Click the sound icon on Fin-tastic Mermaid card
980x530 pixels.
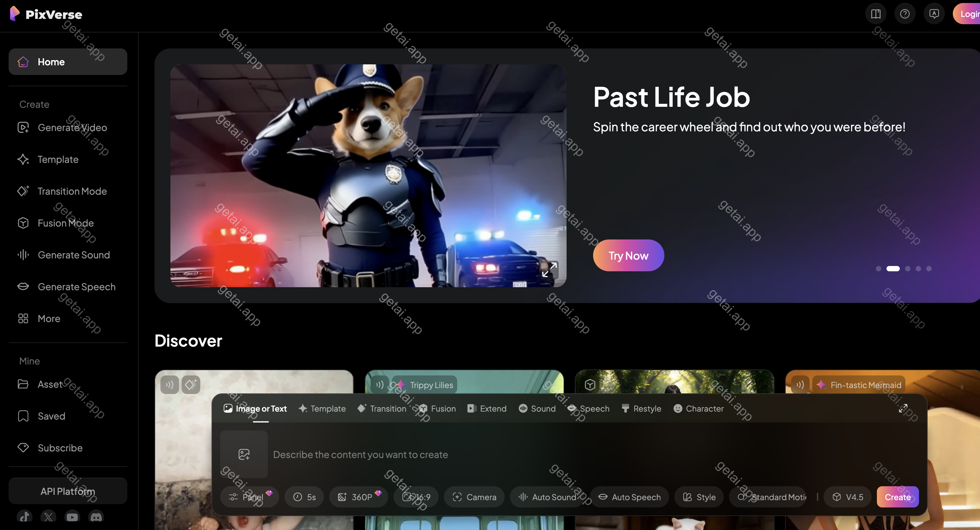800,385
